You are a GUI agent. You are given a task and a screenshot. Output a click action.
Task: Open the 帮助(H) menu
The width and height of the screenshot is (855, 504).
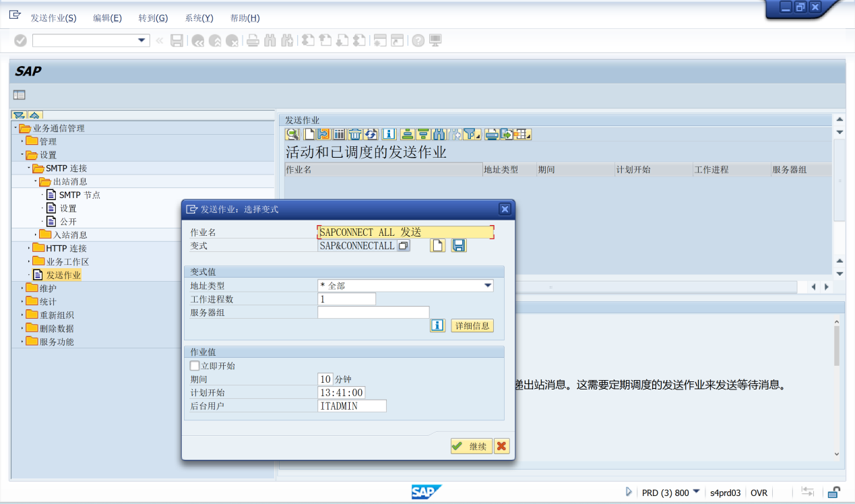click(245, 18)
